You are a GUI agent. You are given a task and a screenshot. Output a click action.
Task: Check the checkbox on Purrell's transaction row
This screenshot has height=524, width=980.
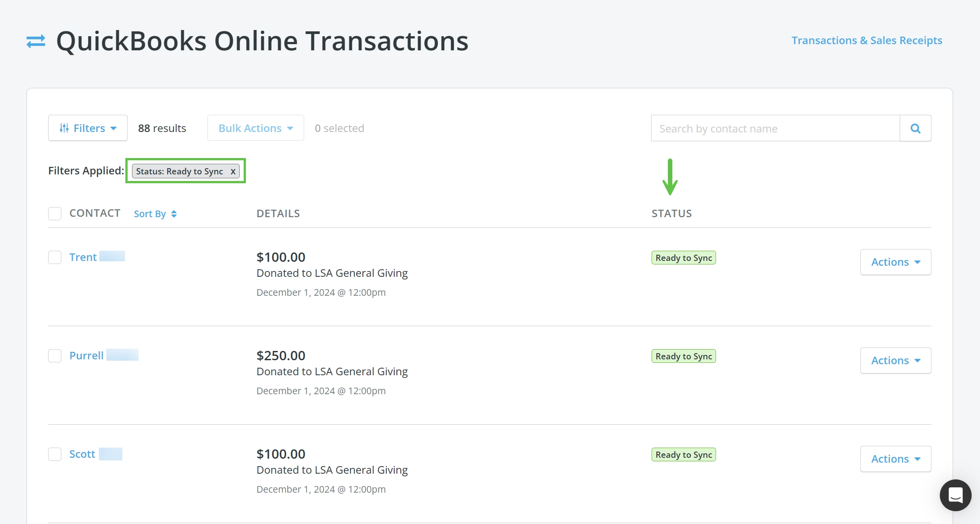[55, 355]
